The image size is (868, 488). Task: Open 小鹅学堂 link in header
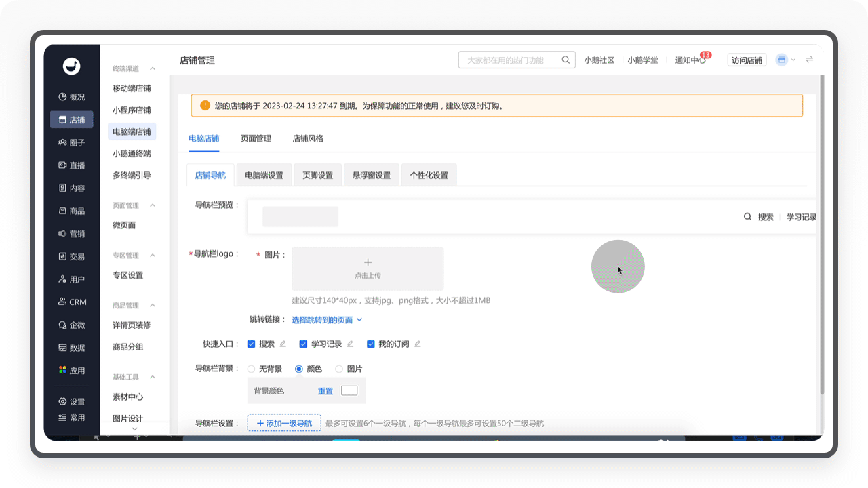point(643,60)
